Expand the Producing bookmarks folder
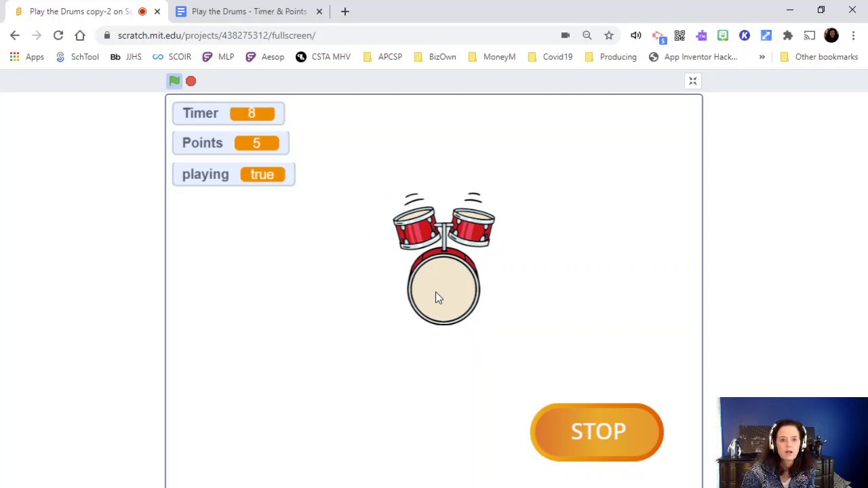The width and height of the screenshot is (868, 488). (x=610, y=57)
